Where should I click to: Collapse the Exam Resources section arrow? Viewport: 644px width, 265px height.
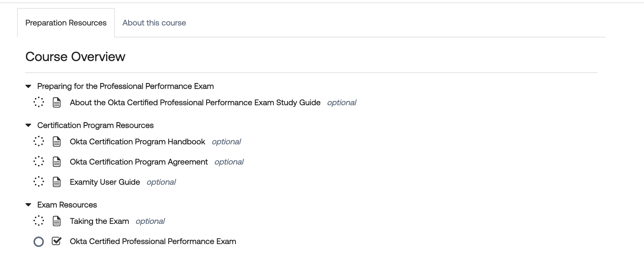coord(28,205)
